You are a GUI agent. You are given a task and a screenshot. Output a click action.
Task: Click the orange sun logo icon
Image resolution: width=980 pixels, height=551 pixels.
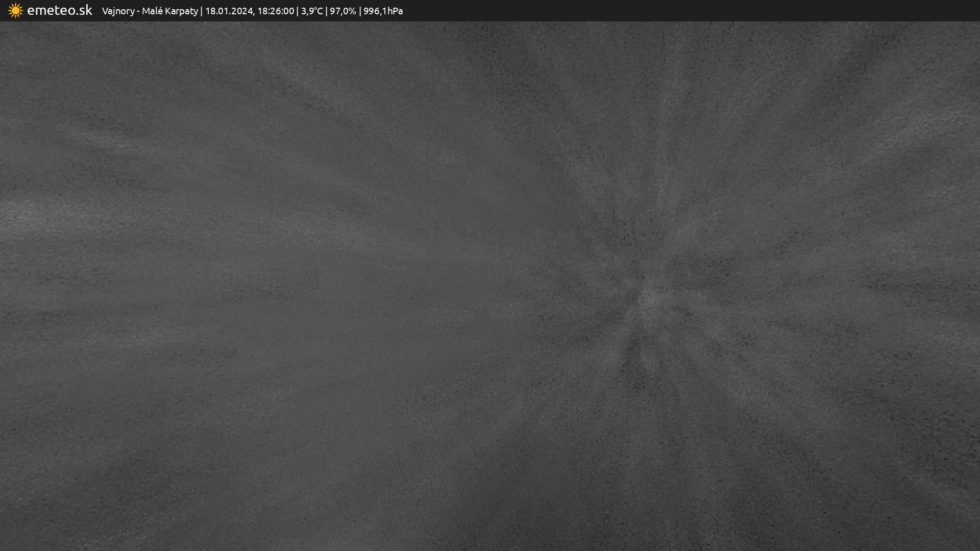tap(15, 11)
